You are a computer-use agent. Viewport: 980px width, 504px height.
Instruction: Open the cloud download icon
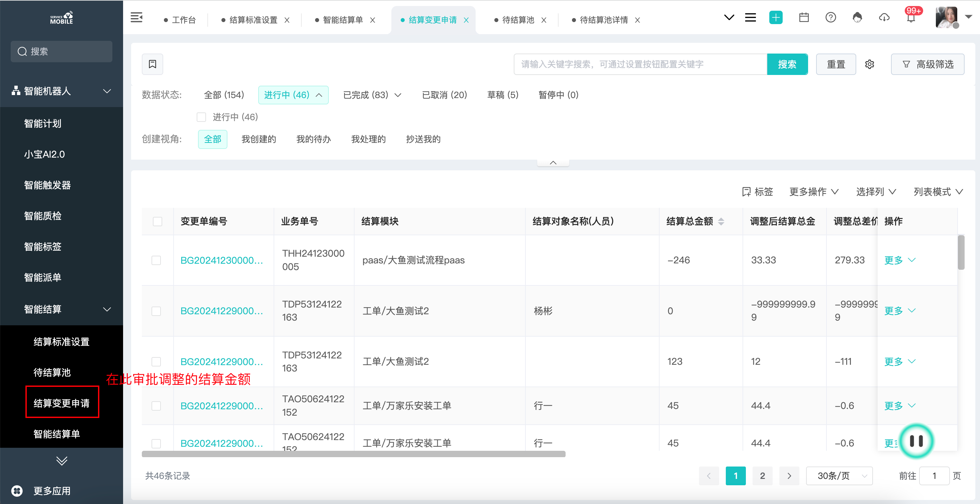point(884,17)
